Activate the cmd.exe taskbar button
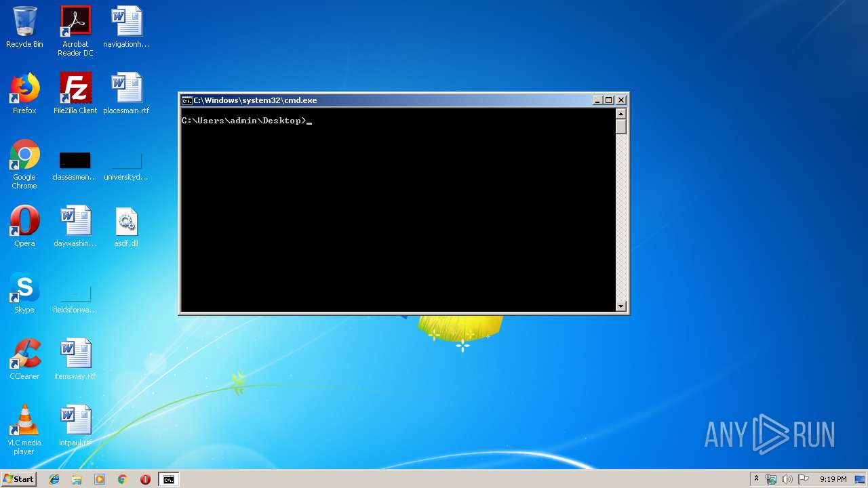Image resolution: width=868 pixels, height=488 pixels. [x=168, y=479]
